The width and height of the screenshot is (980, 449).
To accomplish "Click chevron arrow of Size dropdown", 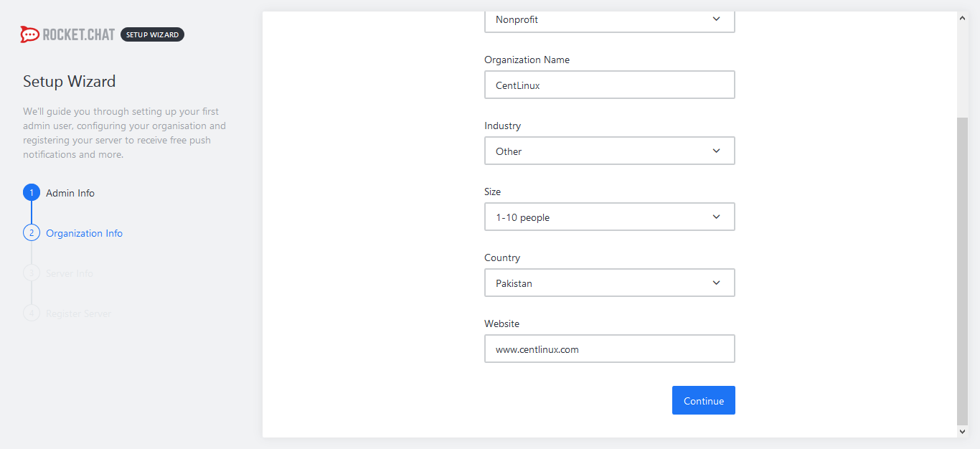I will pos(716,217).
